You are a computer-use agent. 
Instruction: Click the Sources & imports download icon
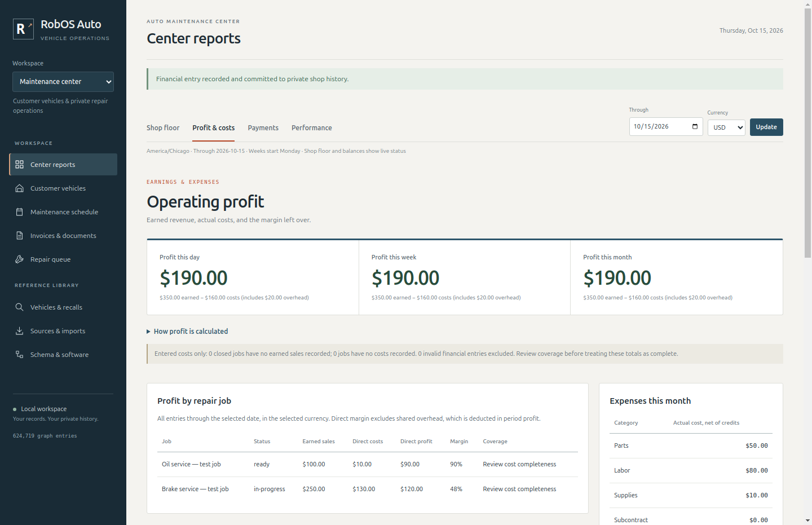[19, 331]
